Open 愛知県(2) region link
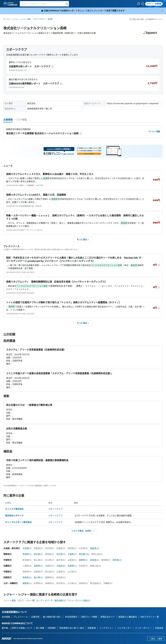 click(117, 560)
